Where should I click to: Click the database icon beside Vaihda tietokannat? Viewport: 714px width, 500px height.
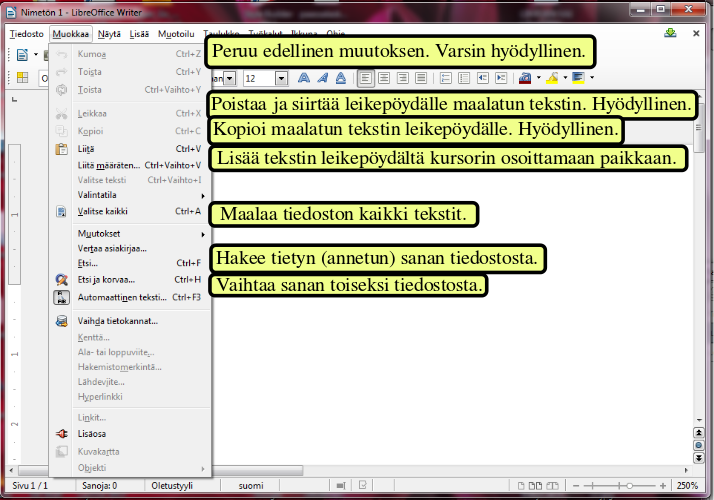tap(61, 321)
